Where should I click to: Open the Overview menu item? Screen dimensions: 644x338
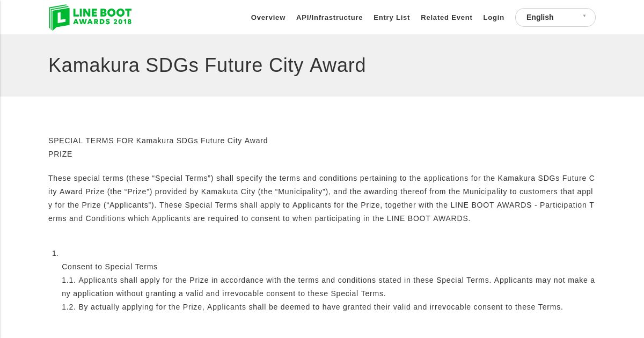point(268,17)
